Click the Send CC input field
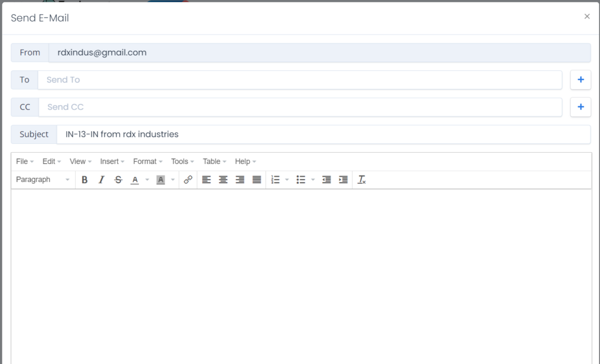The image size is (600, 364). [x=301, y=107]
